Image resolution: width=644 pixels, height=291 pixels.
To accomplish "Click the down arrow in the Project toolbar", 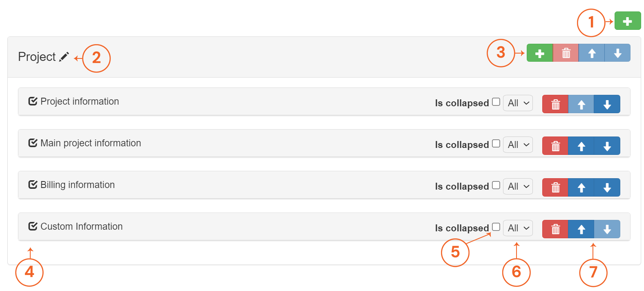I will [x=617, y=53].
